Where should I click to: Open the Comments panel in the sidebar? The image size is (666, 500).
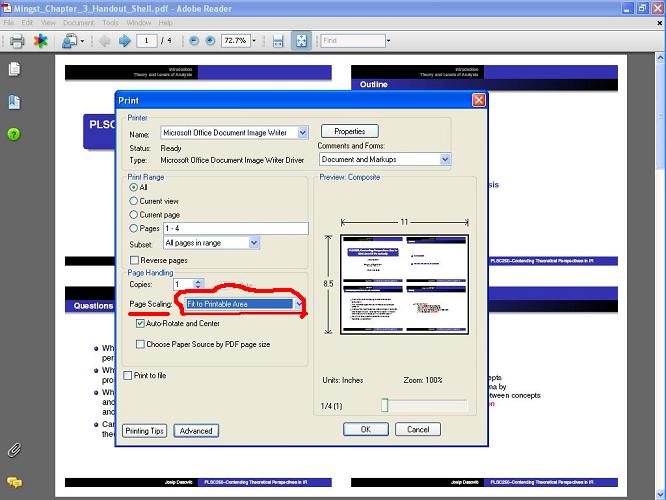tap(14, 482)
